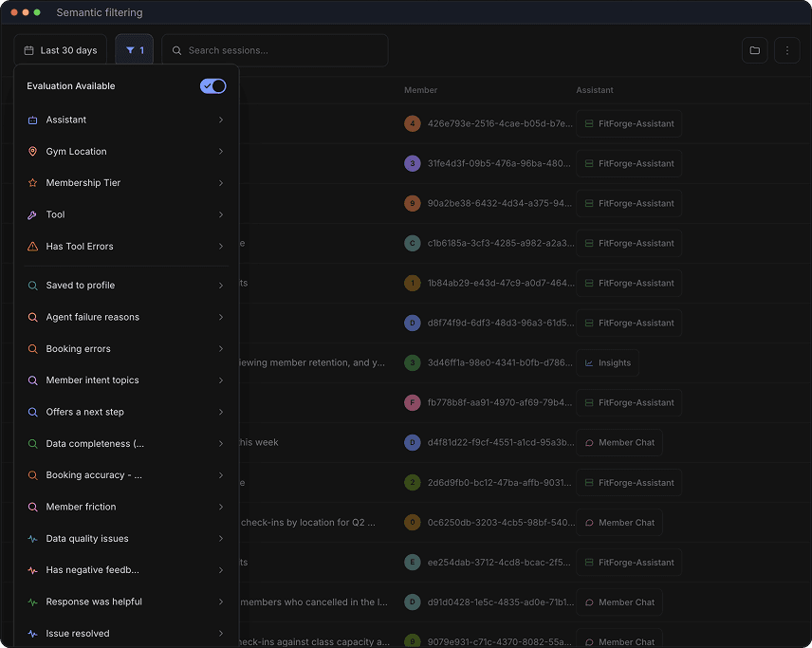The image size is (812, 648).
Task: Open session for member 2d6d9fb0-bc12
Action: click(499, 482)
